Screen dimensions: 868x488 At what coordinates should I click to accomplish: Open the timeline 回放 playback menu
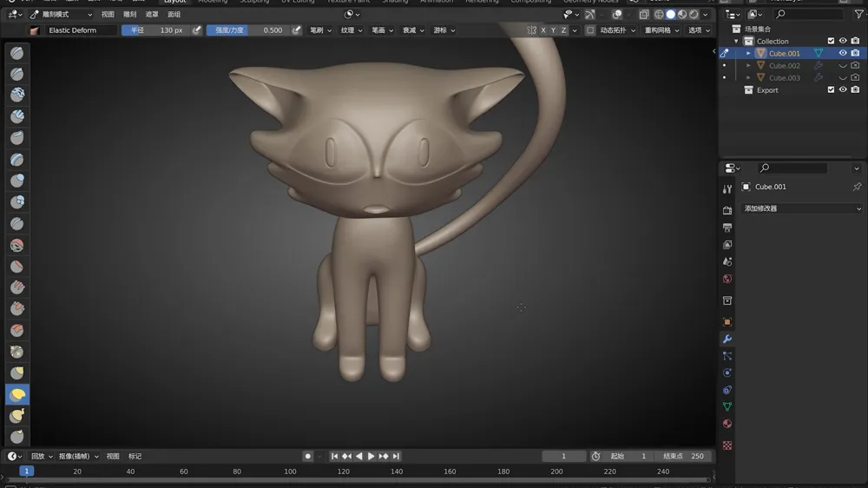42,457
